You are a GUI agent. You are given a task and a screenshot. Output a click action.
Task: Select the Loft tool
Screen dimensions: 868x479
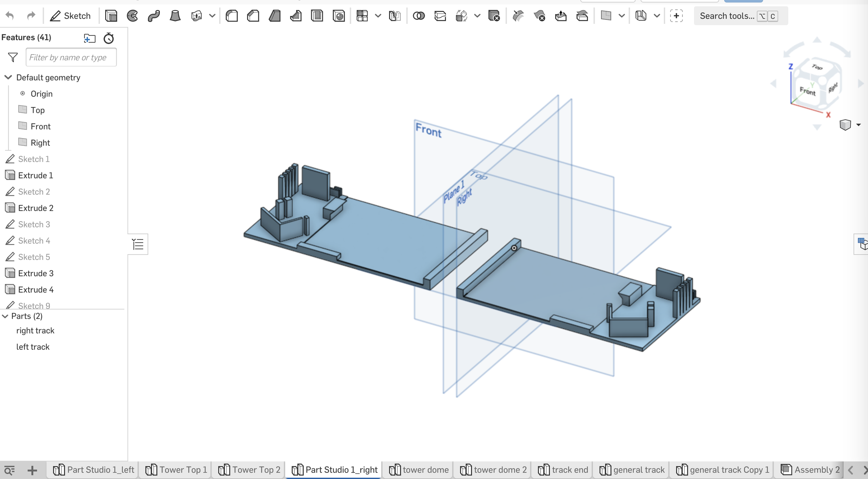tap(175, 16)
